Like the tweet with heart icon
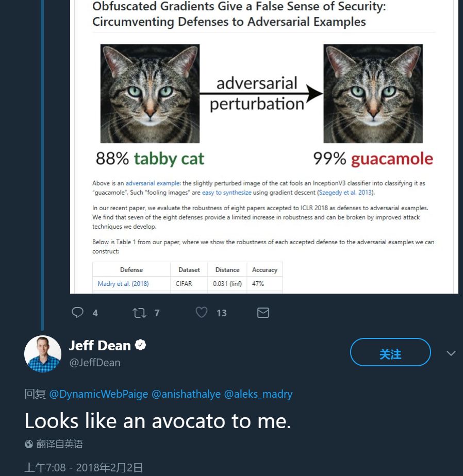The image size is (463, 476). coord(202,313)
